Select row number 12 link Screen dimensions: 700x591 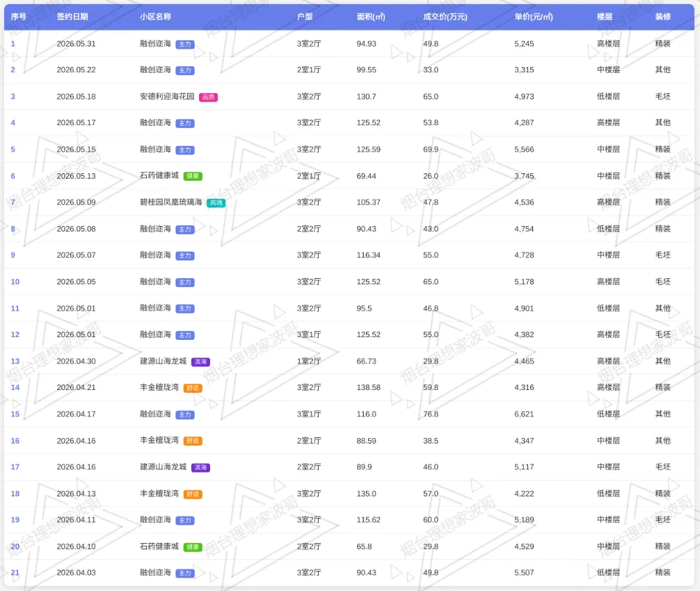tap(15, 334)
